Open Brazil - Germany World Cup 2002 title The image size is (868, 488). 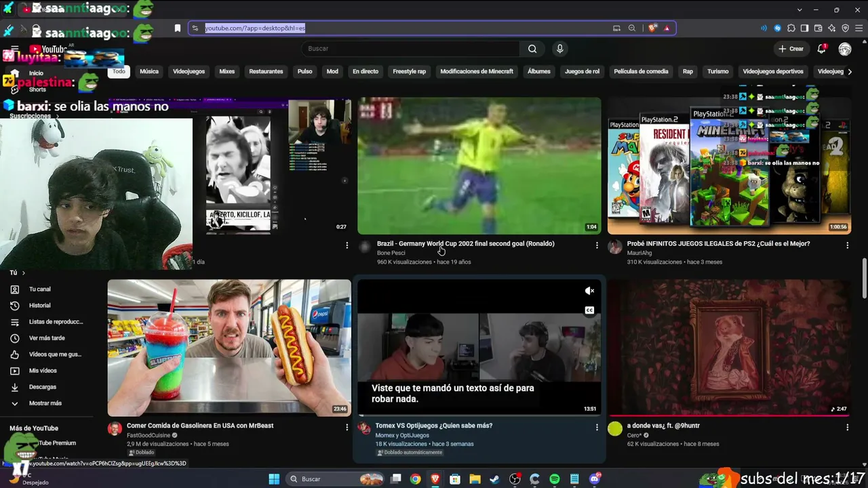[466, 244]
